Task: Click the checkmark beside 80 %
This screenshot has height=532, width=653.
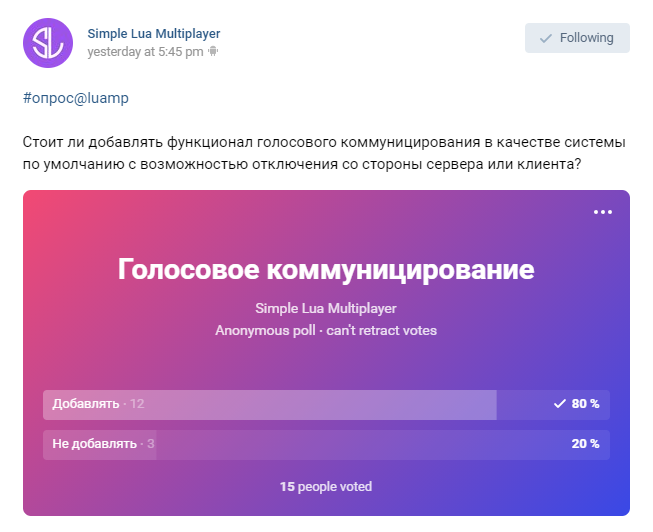Action: (x=560, y=404)
